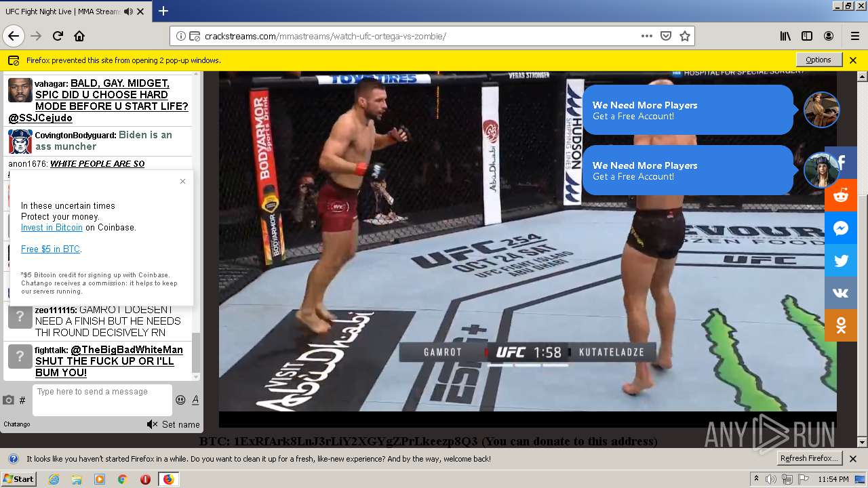Viewport: 868px width, 488px height.
Task: Open the Firefox hamburger menu
Action: pos(854,36)
